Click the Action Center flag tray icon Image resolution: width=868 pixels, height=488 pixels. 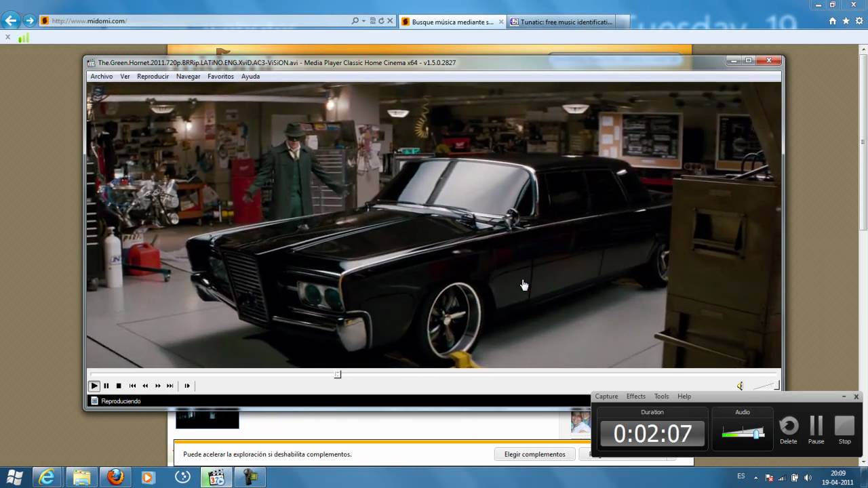click(x=770, y=478)
